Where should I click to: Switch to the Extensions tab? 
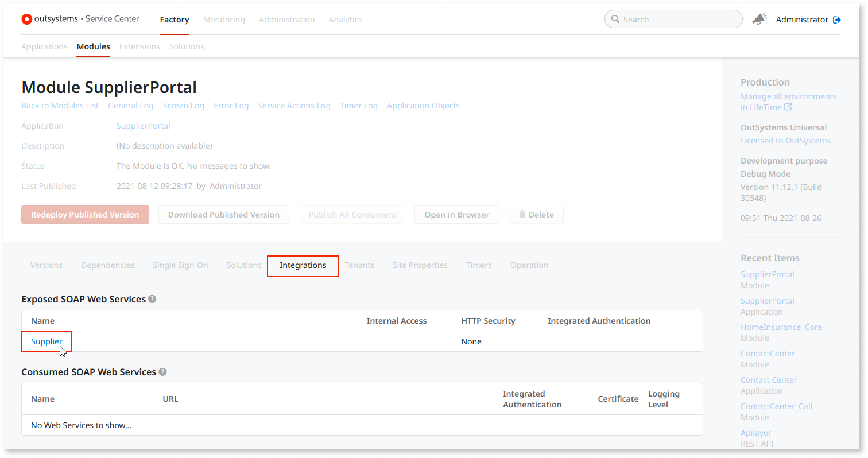point(139,46)
